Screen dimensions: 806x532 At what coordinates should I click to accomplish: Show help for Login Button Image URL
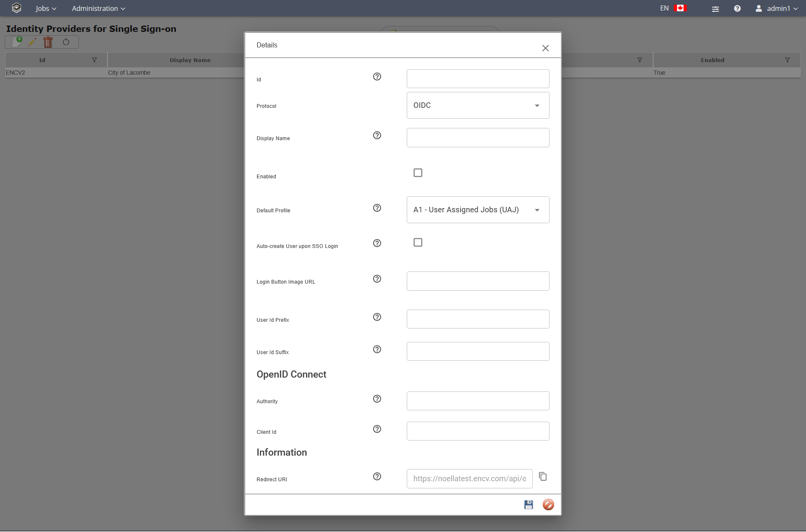coord(377,279)
